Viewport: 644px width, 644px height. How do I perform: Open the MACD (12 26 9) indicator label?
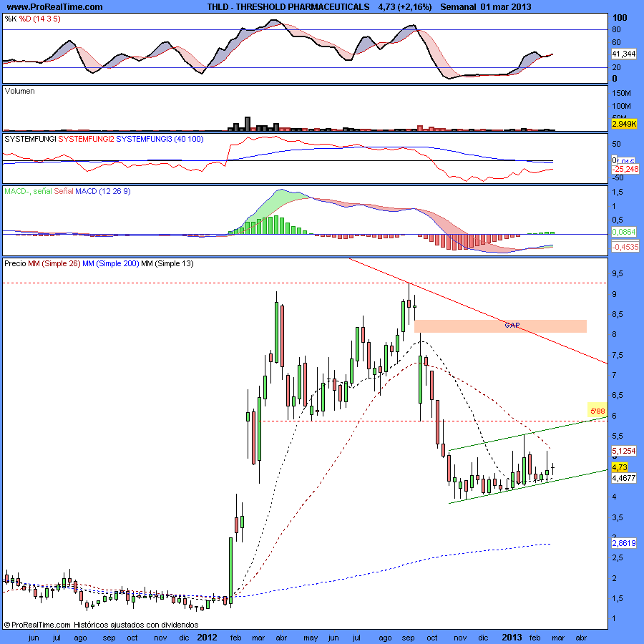[x=67, y=191]
